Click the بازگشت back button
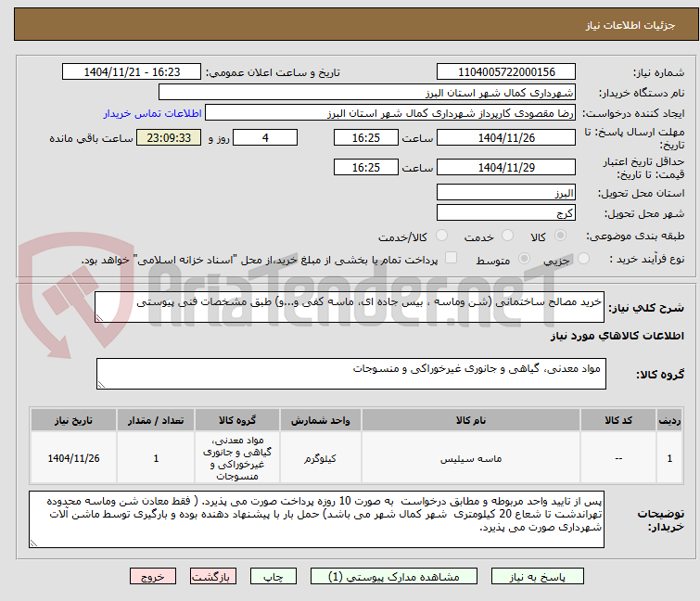This screenshot has height=601, width=700. (x=213, y=576)
